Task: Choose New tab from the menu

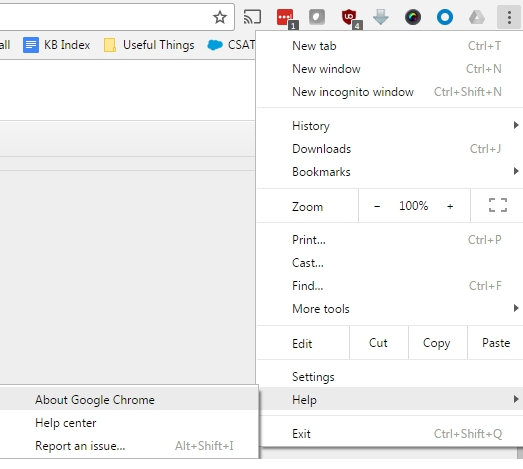Action: tap(390, 46)
